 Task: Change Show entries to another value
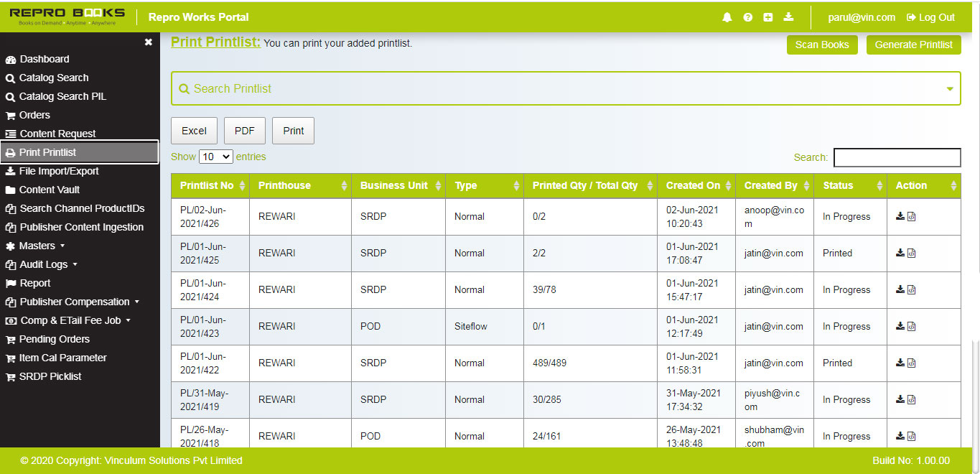click(x=215, y=157)
